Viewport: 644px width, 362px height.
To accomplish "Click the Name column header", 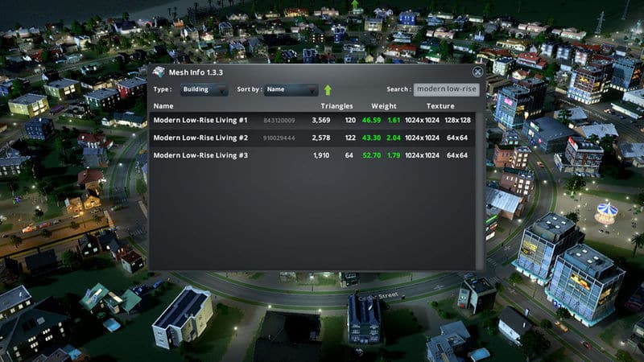I will (x=163, y=106).
